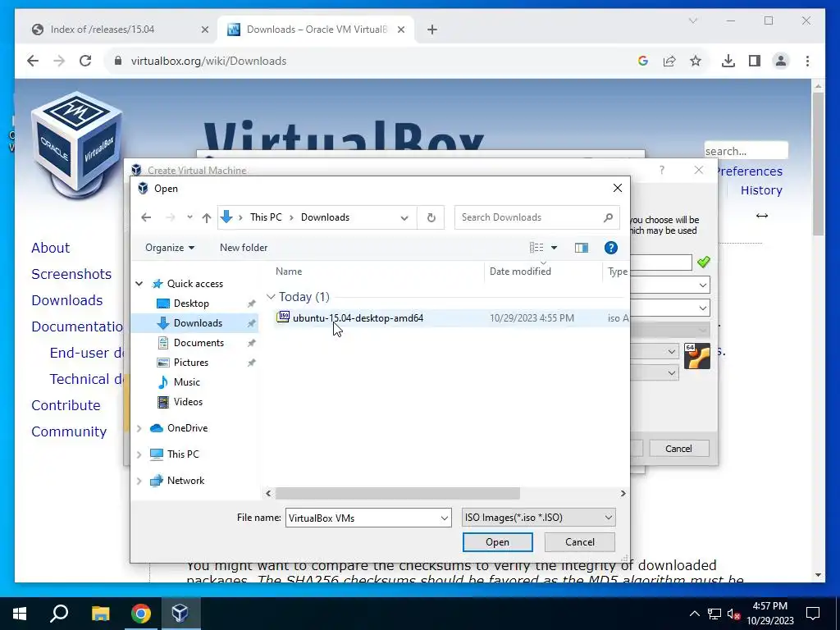
Task: Bookmark this page with star icon
Action: (x=696, y=61)
